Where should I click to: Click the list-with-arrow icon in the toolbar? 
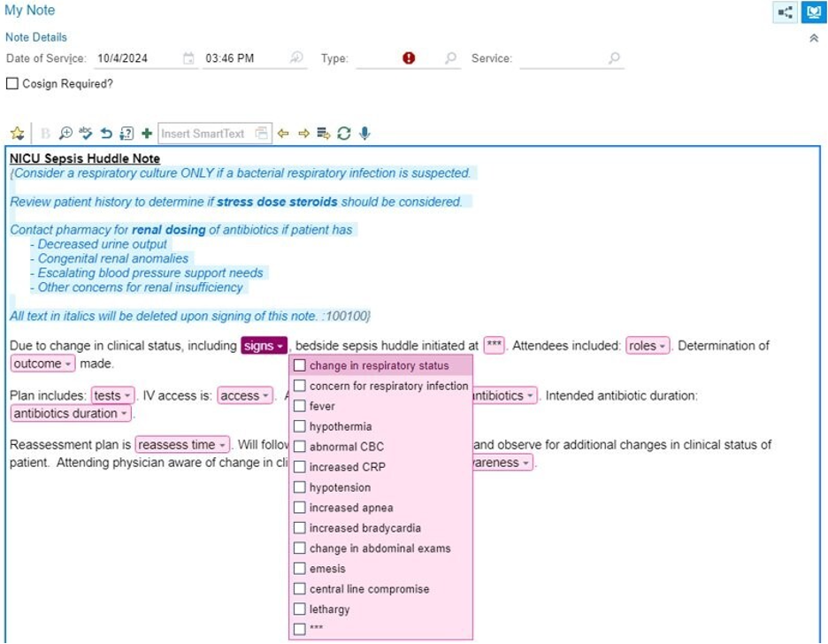click(323, 134)
